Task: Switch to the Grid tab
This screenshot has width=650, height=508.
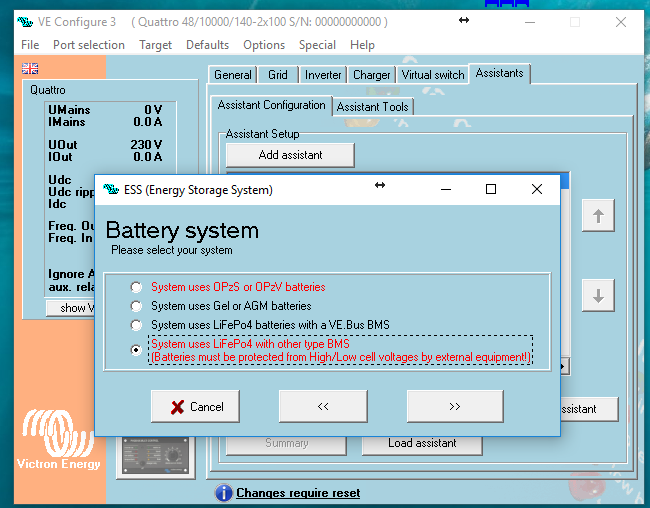Action: coord(278,75)
